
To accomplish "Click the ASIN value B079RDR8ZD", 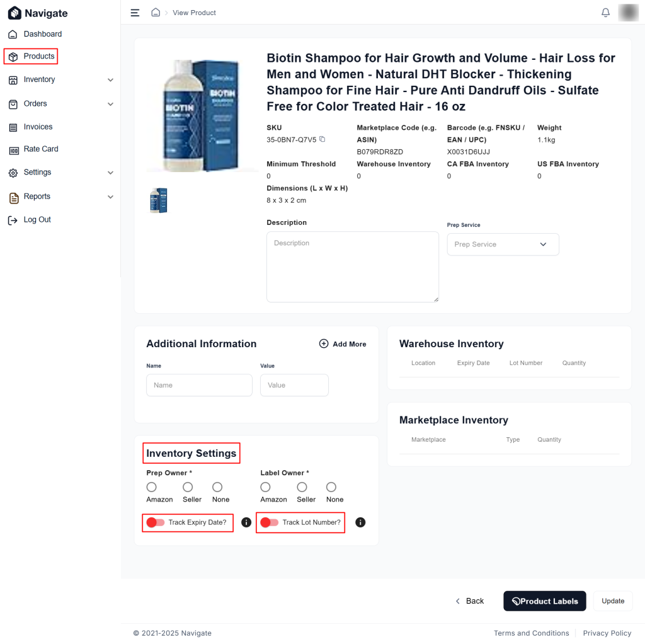I will tap(380, 152).
